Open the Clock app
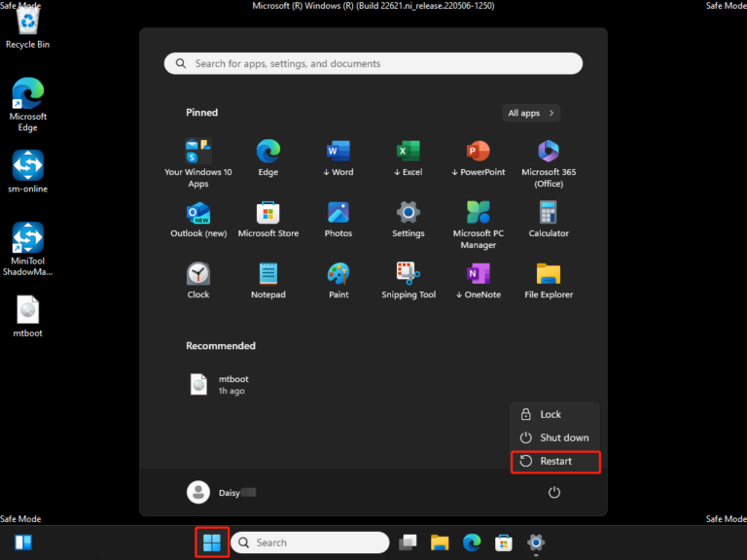Viewport: 747px width, 560px height. [x=198, y=280]
